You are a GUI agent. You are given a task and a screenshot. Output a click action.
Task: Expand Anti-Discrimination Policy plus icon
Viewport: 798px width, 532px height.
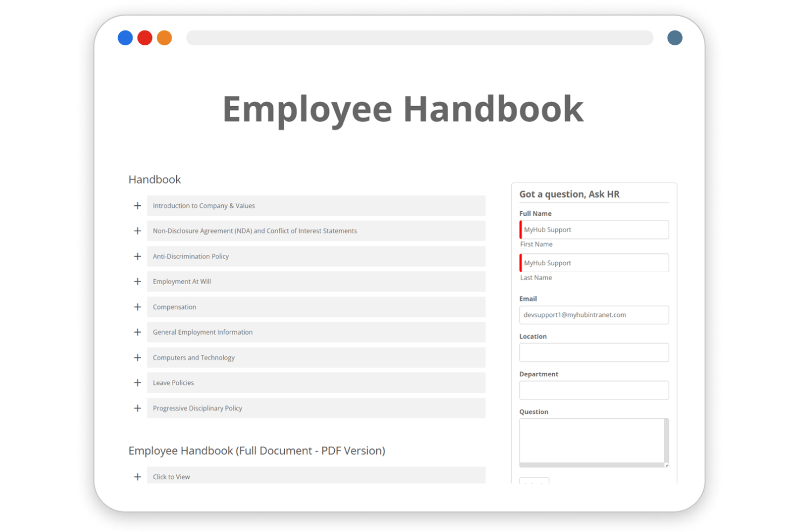137,257
